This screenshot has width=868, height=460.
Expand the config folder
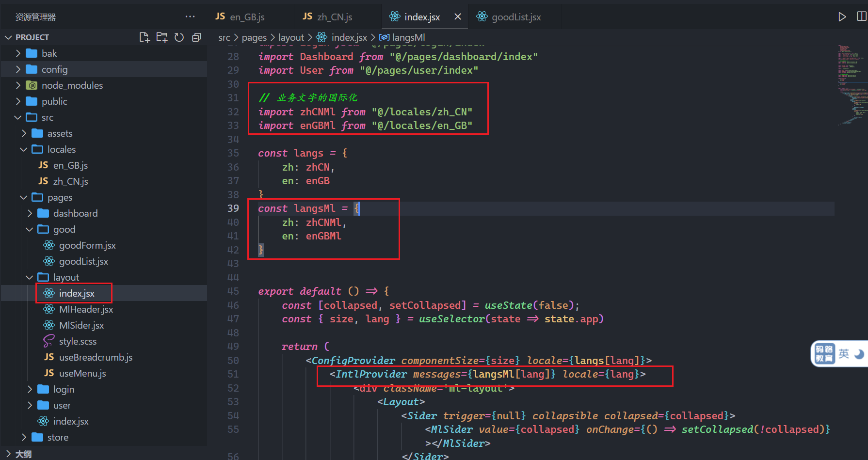pyautogui.click(x=18, y=69)
